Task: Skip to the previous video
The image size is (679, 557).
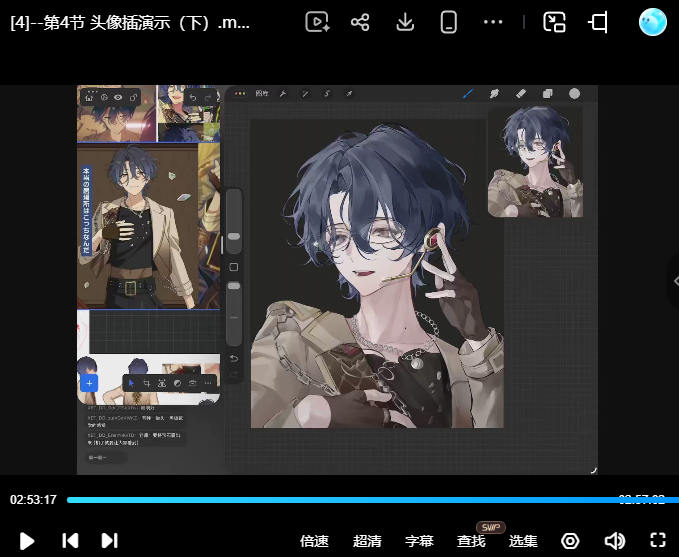Action: [70, 541]
